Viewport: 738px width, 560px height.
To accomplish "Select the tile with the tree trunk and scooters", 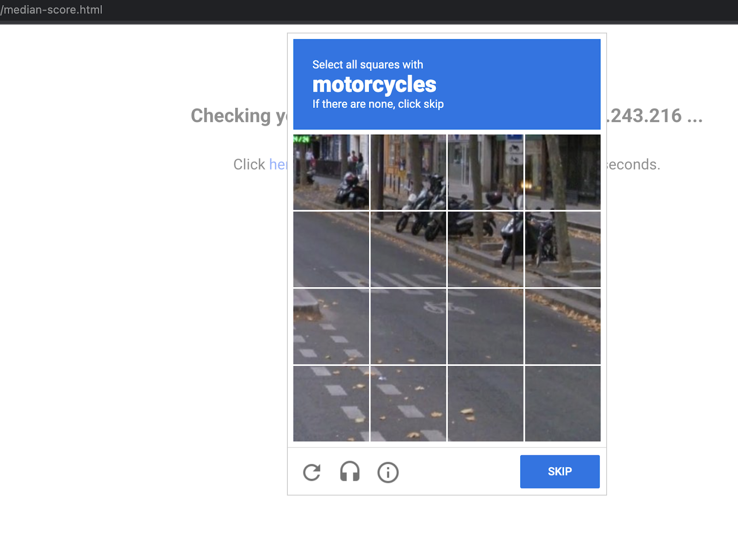I will pos(485,249).
